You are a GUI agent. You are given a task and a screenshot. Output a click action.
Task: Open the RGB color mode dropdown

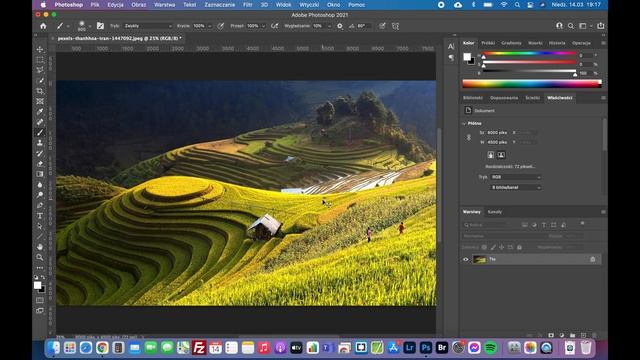tap(516, 177)
